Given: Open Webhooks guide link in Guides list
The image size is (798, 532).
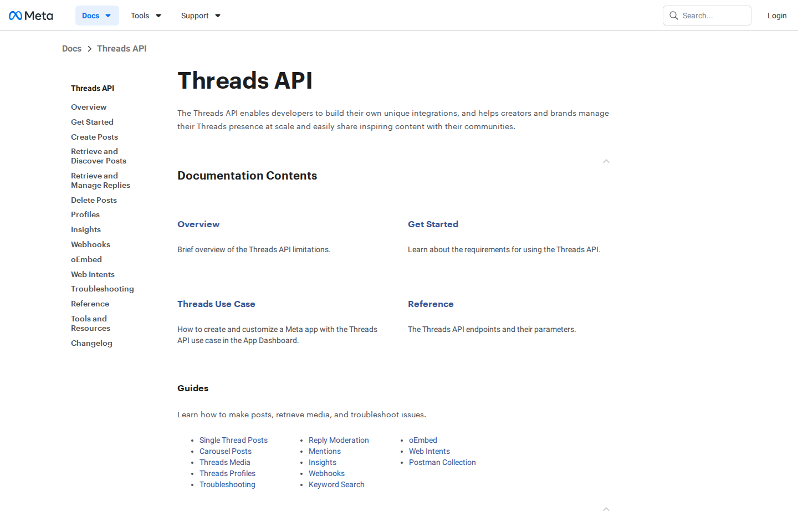Looking at the screenshot, I should [326, 473].
